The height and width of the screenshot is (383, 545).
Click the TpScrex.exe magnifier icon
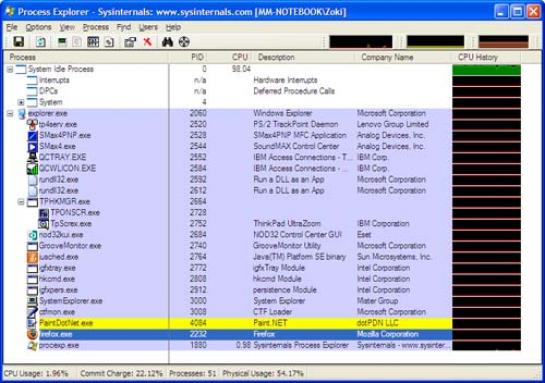[x=43, y=224]
